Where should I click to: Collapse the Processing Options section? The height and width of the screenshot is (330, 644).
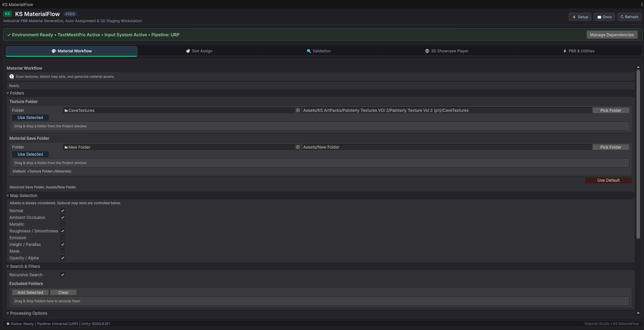tap(8, 313)
